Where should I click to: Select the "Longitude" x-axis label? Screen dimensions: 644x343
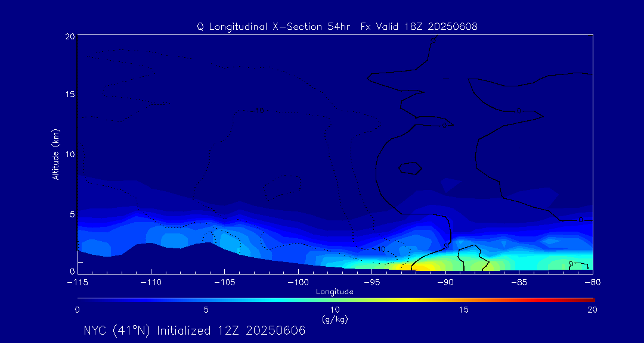coord(335,292)
